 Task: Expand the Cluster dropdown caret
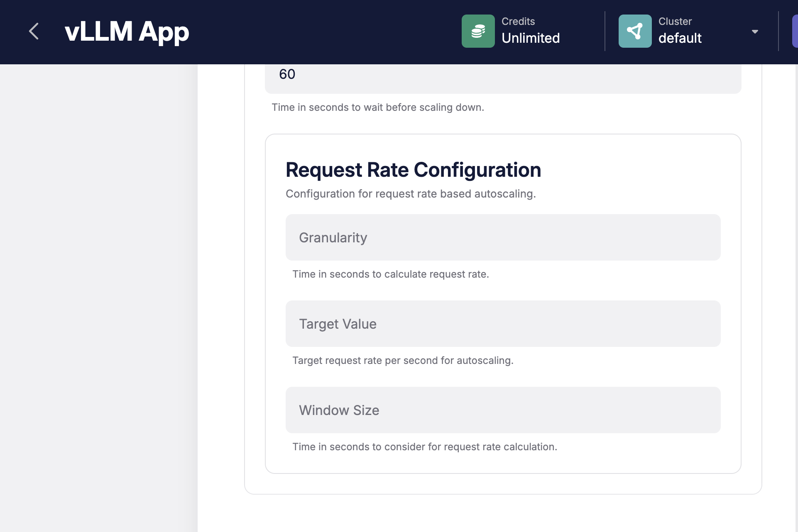[755, 32]
